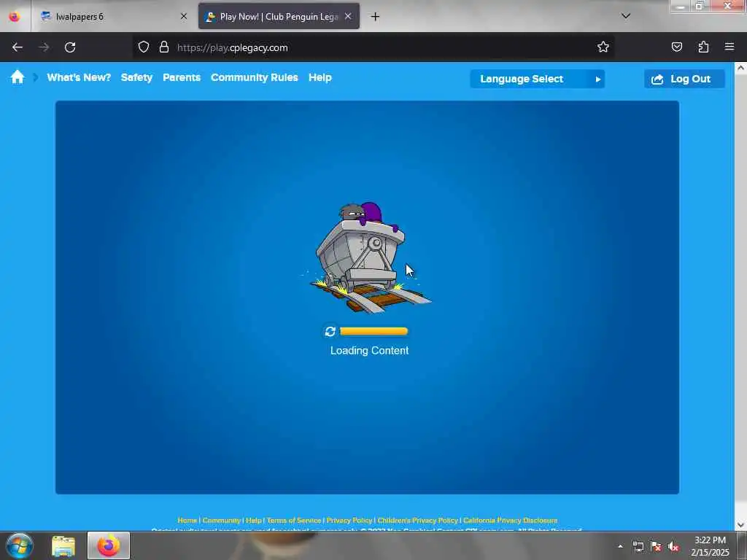The width and height of the screenshot is (747, 560).
Task: Open the Action Center flag icon
Action: point(656,547)
